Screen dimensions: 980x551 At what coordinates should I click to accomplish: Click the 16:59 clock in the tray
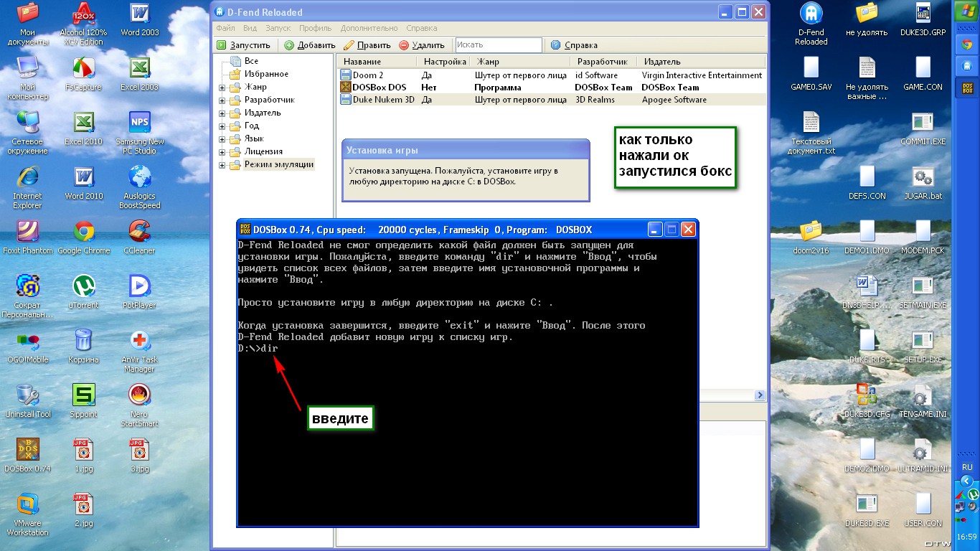click(x=966, y=537)
